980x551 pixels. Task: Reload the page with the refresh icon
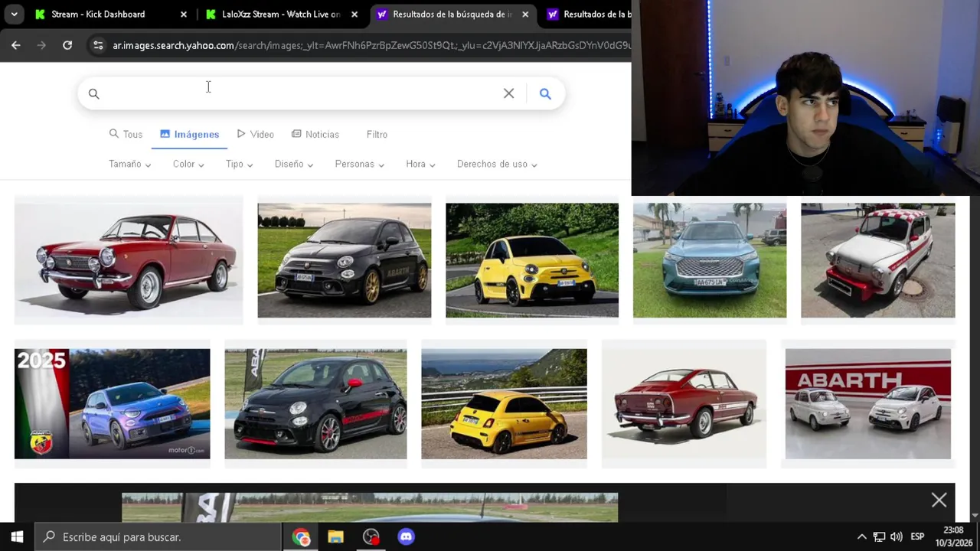(67, 45)
